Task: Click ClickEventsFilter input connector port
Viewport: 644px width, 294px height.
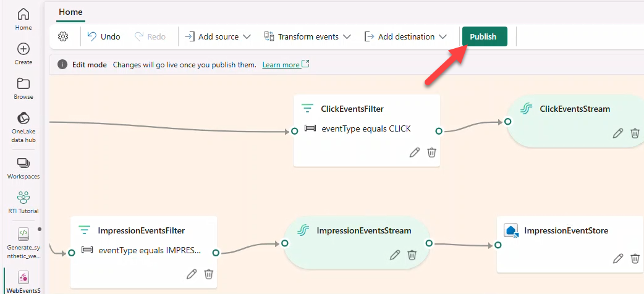Action: click(294, 132)
